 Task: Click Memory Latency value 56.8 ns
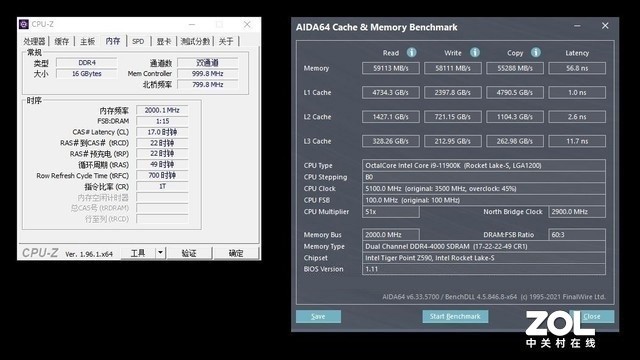click(x=577, y=68)
